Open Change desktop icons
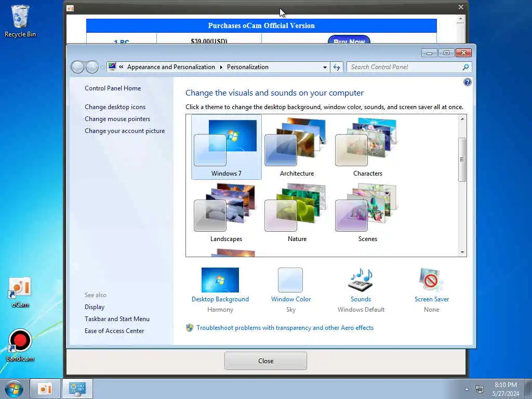 pyautogui.click(x=115, y=107)
